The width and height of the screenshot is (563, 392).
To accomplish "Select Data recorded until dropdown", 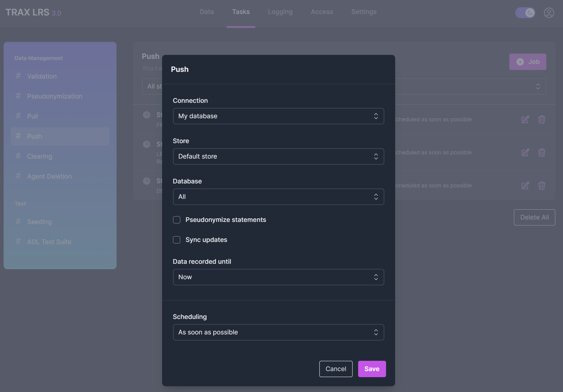I will click(x=278, y=277).
